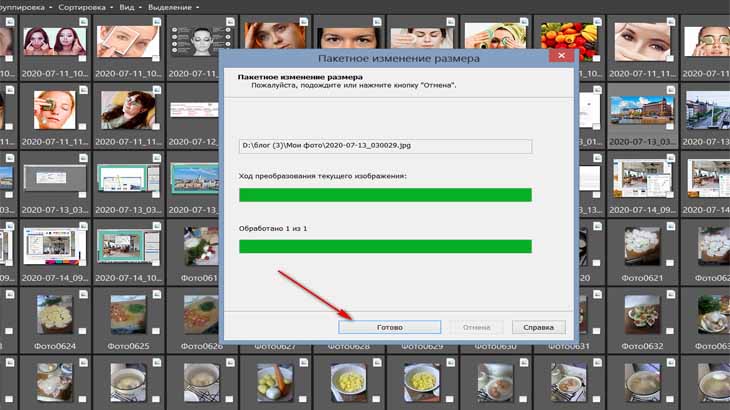Image resolution: width=730 pixels, height=410 pixels.
Task: Click the file-type icon on the selected harbor building thumbnail
Action: coord(671,90)
